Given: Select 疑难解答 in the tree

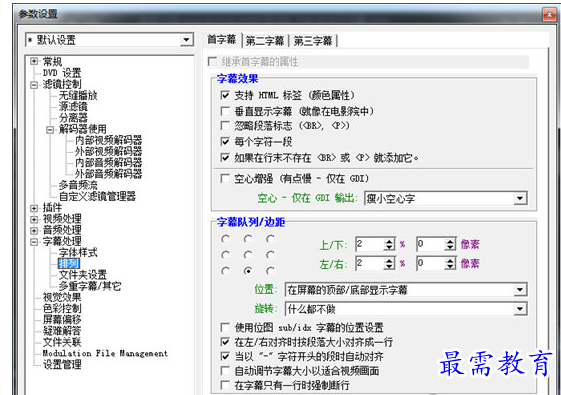Looking at the screenshot, I should (62, 331).
